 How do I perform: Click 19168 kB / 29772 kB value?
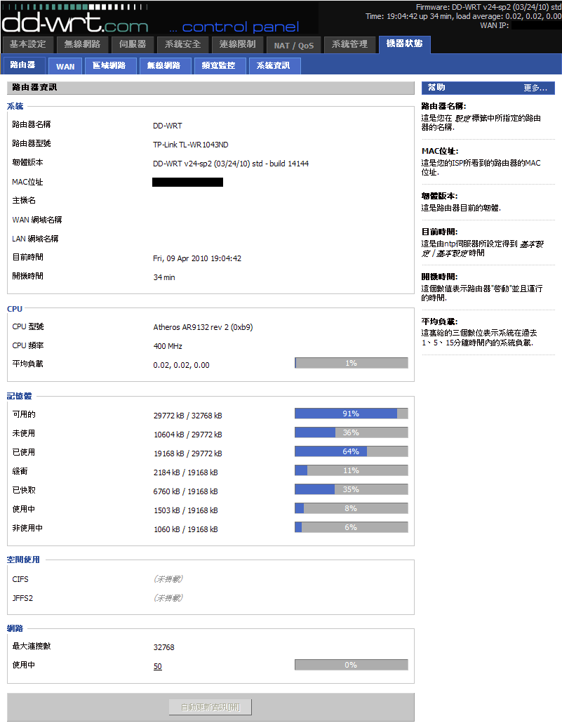pos(188,454)
